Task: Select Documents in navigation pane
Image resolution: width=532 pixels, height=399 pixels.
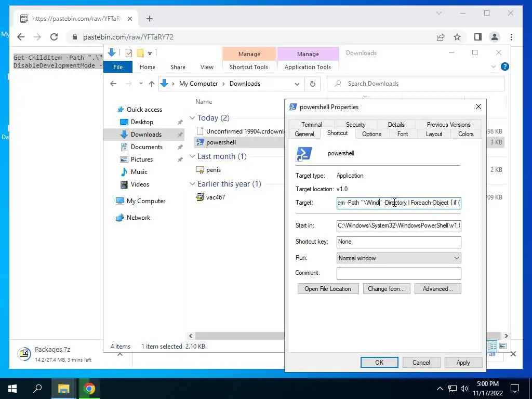Action: tap(147, 147)
